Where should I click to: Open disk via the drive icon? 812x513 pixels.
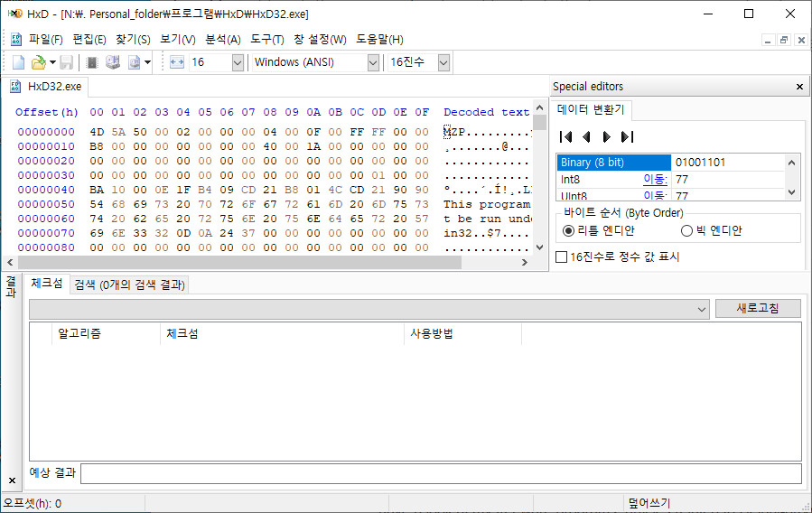pyautogui.click(x=112, y=62)
